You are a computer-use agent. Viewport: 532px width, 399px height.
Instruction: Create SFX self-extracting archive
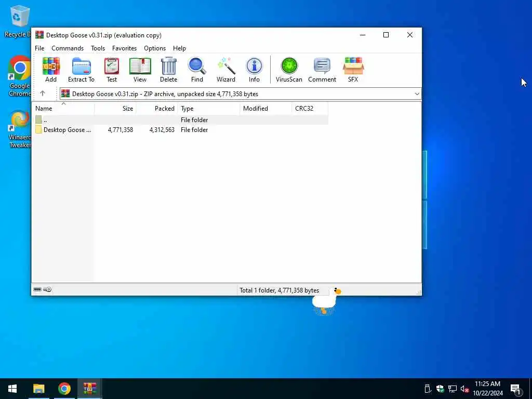click(353, 70)
